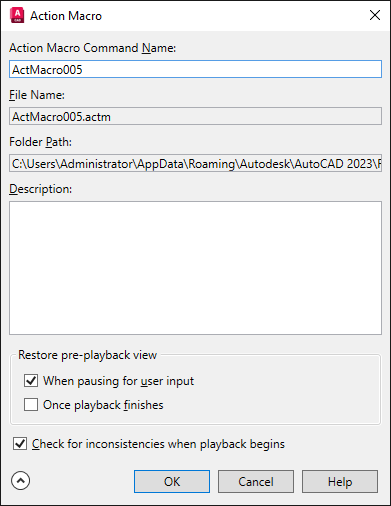The height and width of the screenshot is (506, 391).
Task: Toggle Check for inconsistencies when playback begins
Action: 20,444
